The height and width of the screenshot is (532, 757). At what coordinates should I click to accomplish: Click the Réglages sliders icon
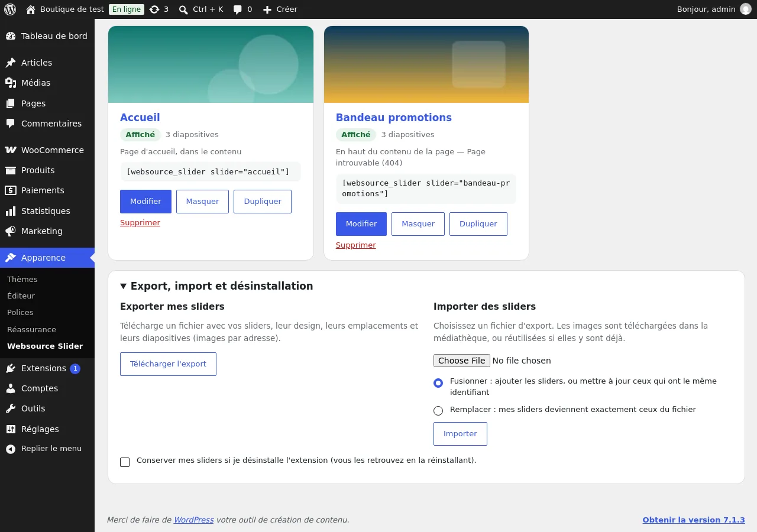point(11,429)
